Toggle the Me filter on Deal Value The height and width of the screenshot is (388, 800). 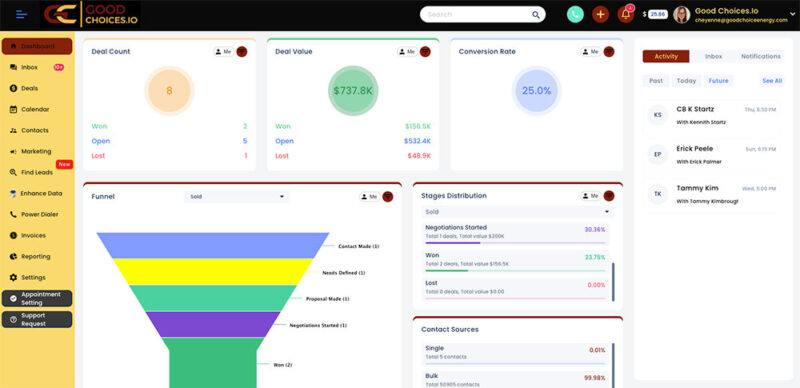[x=407, y=52]
